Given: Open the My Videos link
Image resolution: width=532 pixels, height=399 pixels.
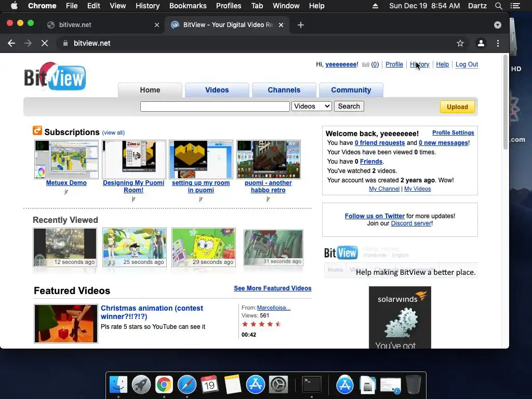Looking at the screenshot, I should pyautogui.click(x=417, y=189).
